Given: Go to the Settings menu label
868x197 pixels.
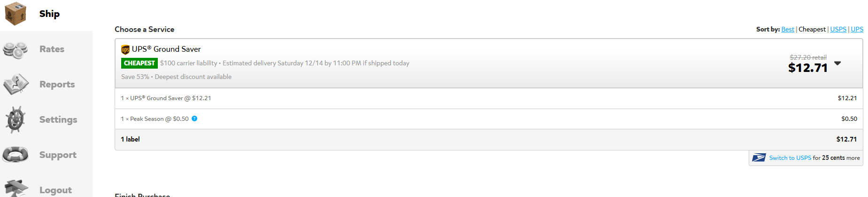Looking at the screenshot, I should (x=58, y=119).
